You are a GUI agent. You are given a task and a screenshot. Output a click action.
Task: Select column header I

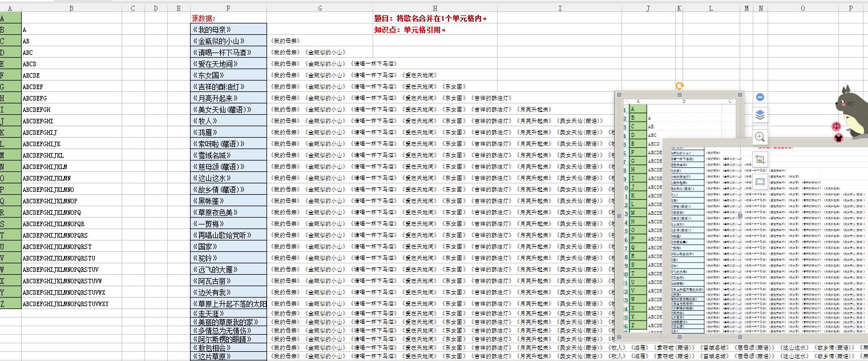pyautogui.click(x=560, y=8)
